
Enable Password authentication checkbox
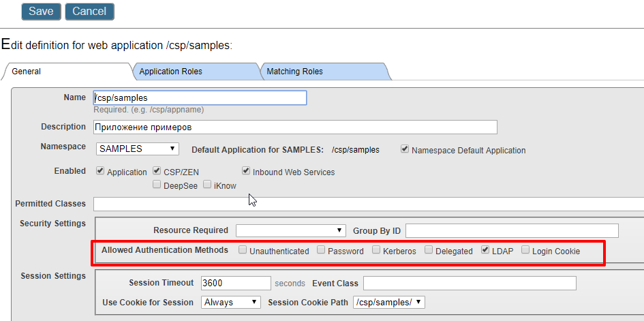click(321, 250)
